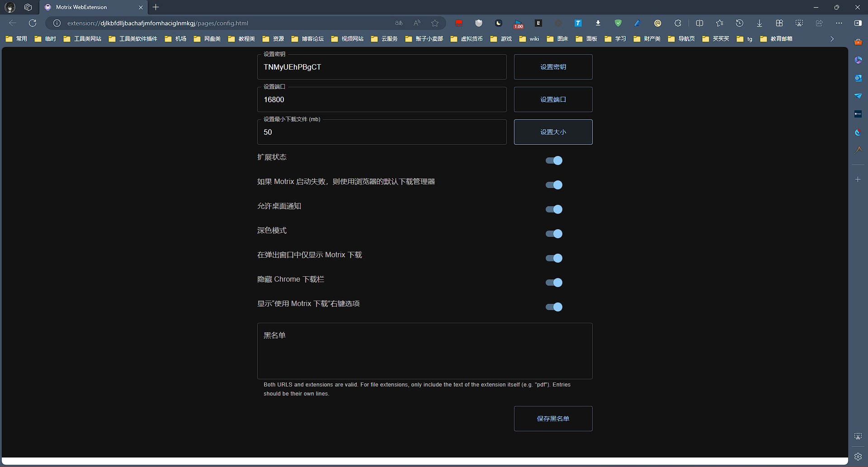Toggle the 扩展状态 switch
This screenshot has width=868, height=467.
[554, 160]
